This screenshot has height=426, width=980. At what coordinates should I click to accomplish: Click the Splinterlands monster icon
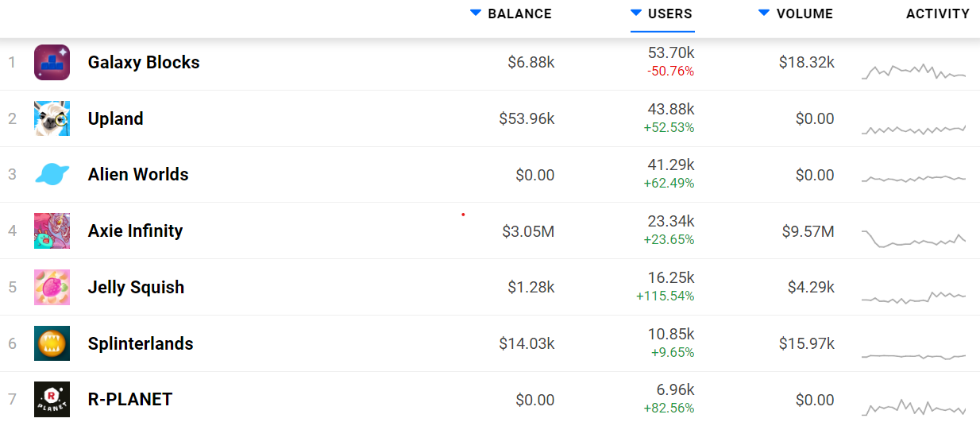pos(52,343)
